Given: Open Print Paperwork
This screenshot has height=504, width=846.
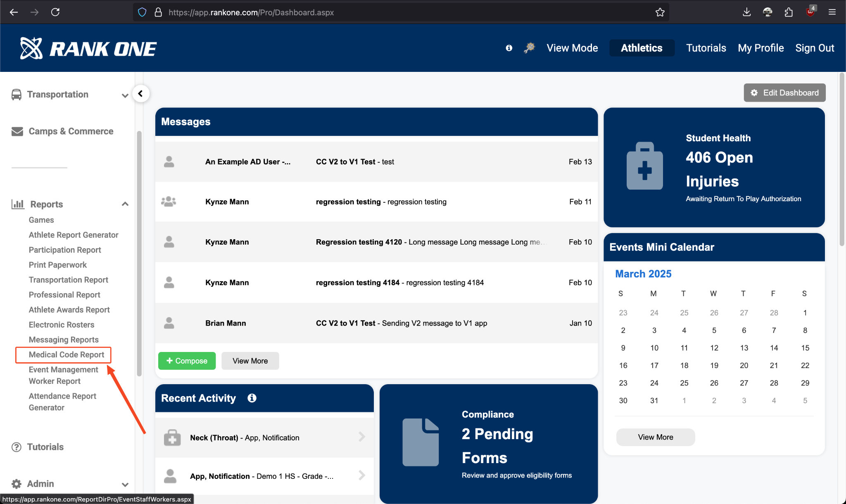Looking at the screenshot, I should (x=58, y=265).
